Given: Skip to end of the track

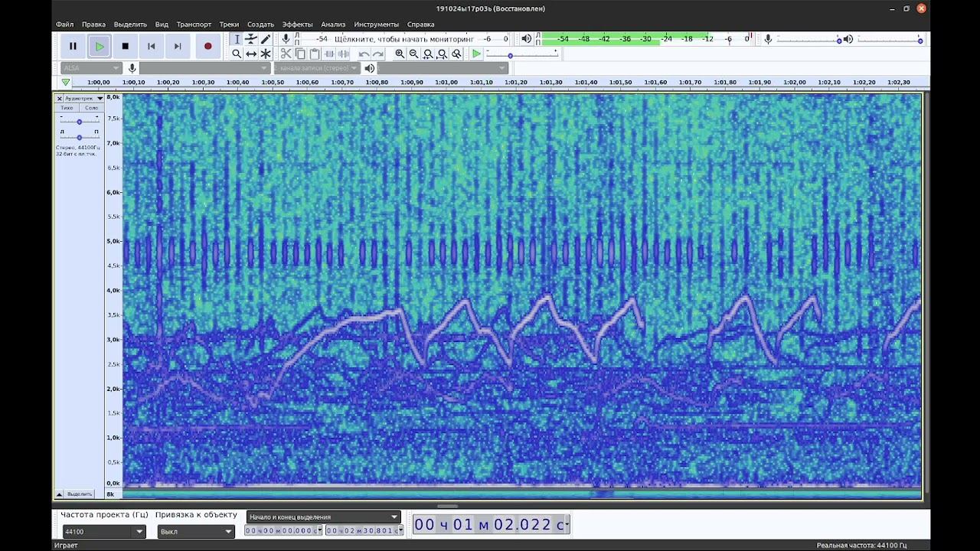Looking at the screenshot, I should [x=177, y=46].
